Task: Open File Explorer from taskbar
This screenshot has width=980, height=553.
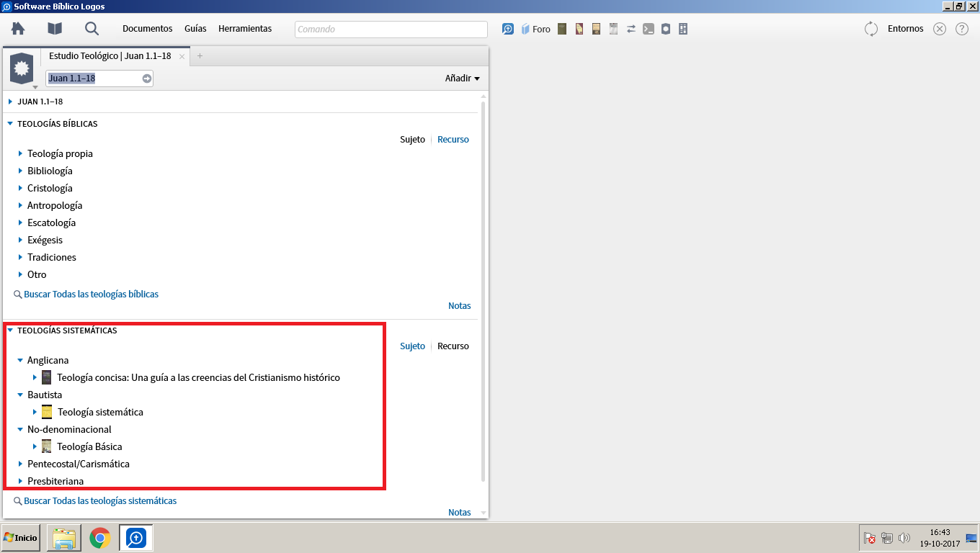Action: tap(63, 538)
